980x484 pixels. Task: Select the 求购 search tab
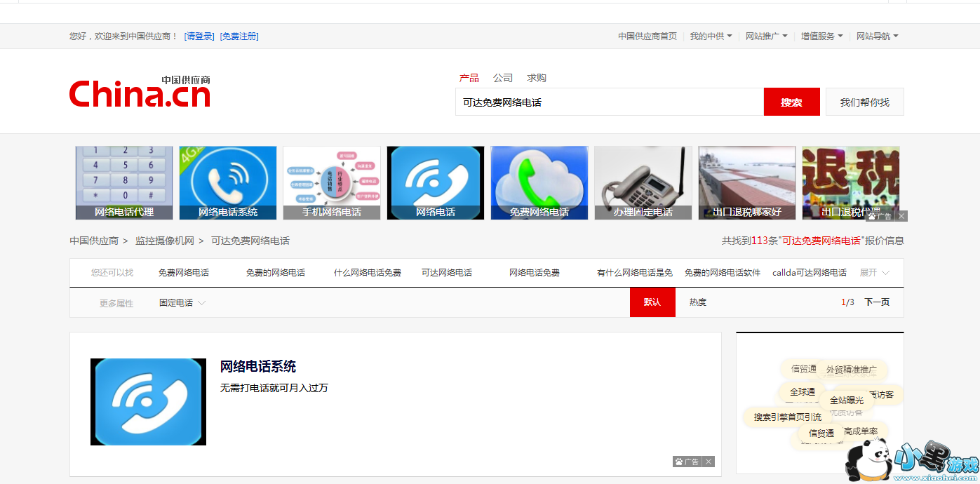coord(537,78)
